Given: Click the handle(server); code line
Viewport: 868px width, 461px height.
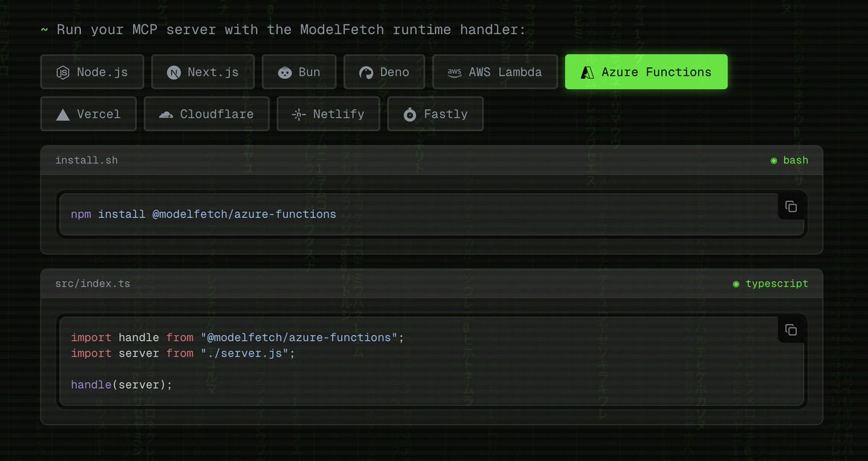Looking at the screenshot, I should click(x=122, y=384).
